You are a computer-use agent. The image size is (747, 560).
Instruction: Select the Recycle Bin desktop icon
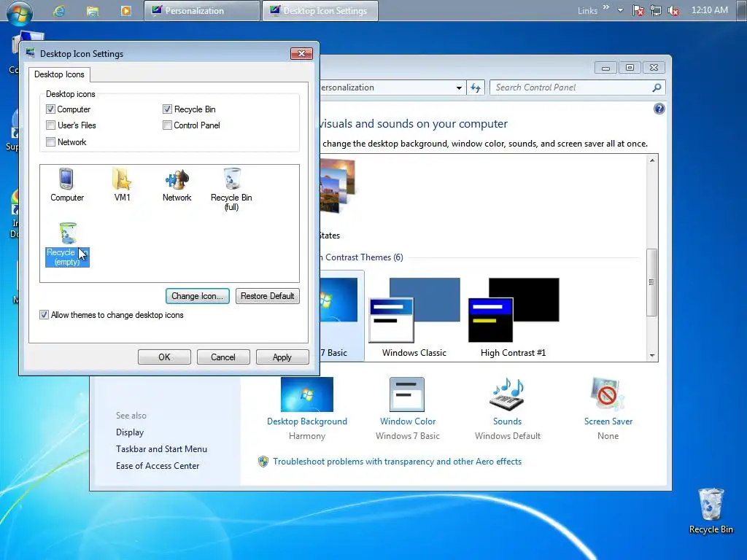tap(711, 510)
